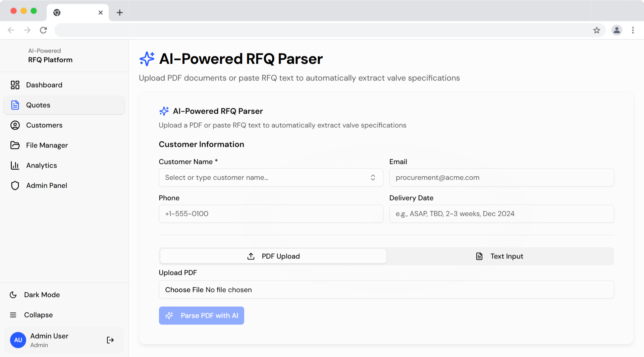The image size is (644, 357).
Task: Focus the Email input field
Action: [501, 177]
